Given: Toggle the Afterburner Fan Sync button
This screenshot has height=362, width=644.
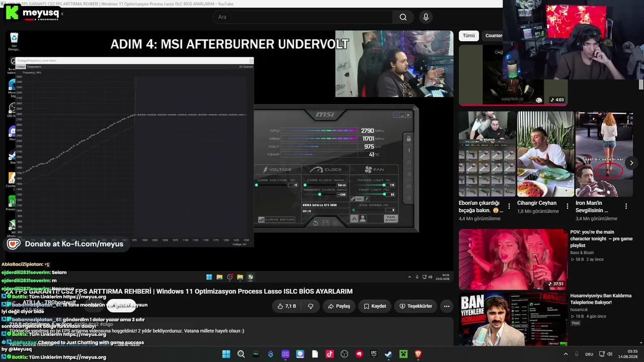Looking at the screenshot, I should tap(391, 219).
